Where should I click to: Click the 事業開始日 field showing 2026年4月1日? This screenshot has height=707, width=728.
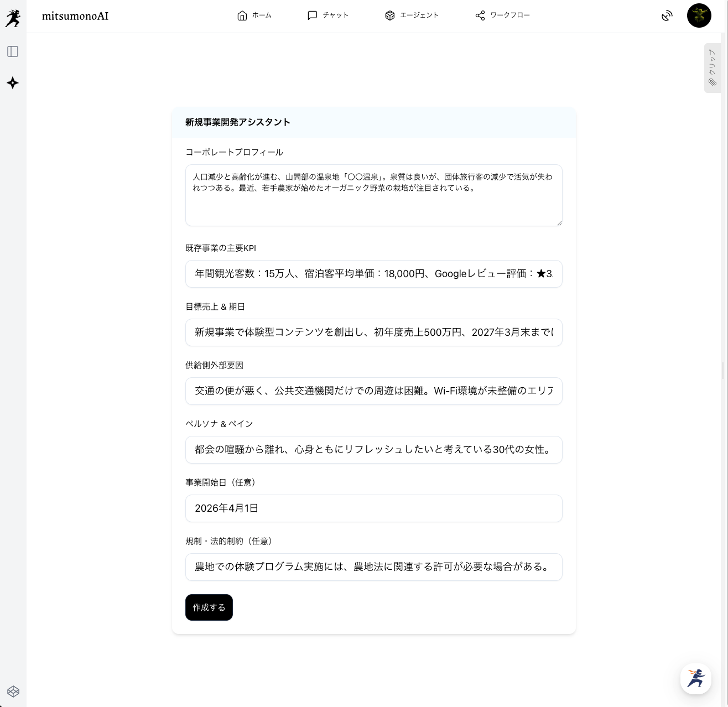click(373, 508)
